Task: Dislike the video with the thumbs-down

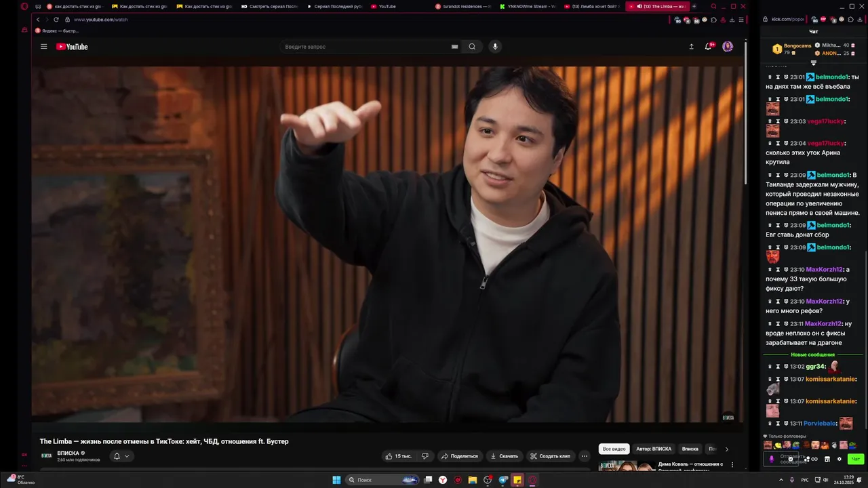Action: [x=425, y=456]
